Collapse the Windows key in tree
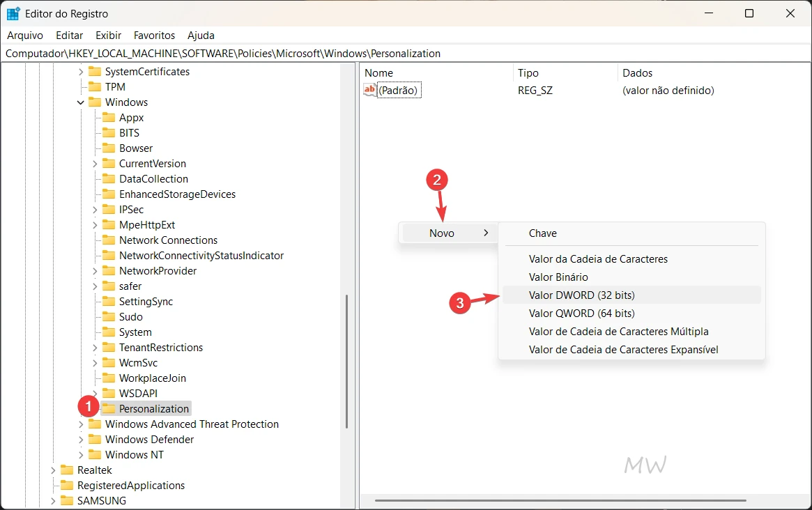The height and width of the screenshot is (510, 812). (x=81, y=102)
